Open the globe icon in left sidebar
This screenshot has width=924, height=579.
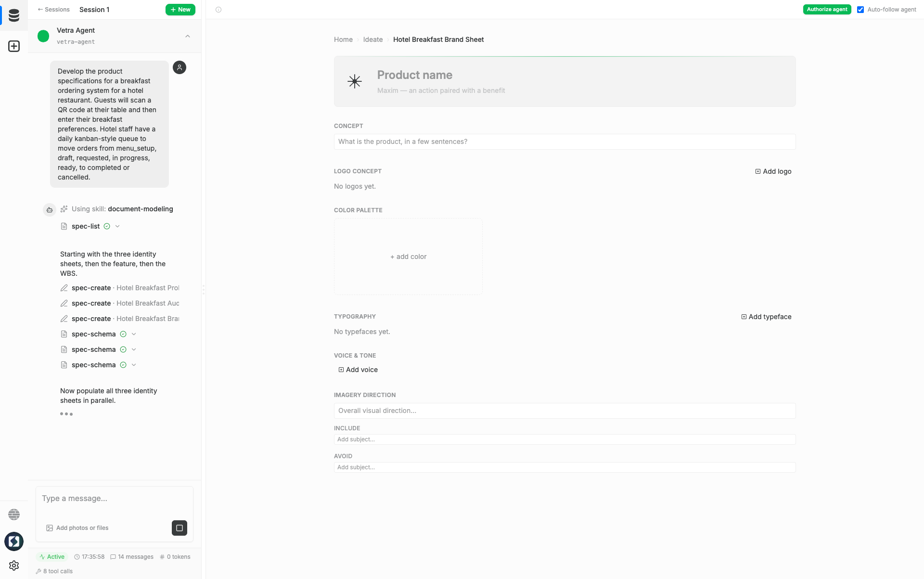(x=14, y=515)
